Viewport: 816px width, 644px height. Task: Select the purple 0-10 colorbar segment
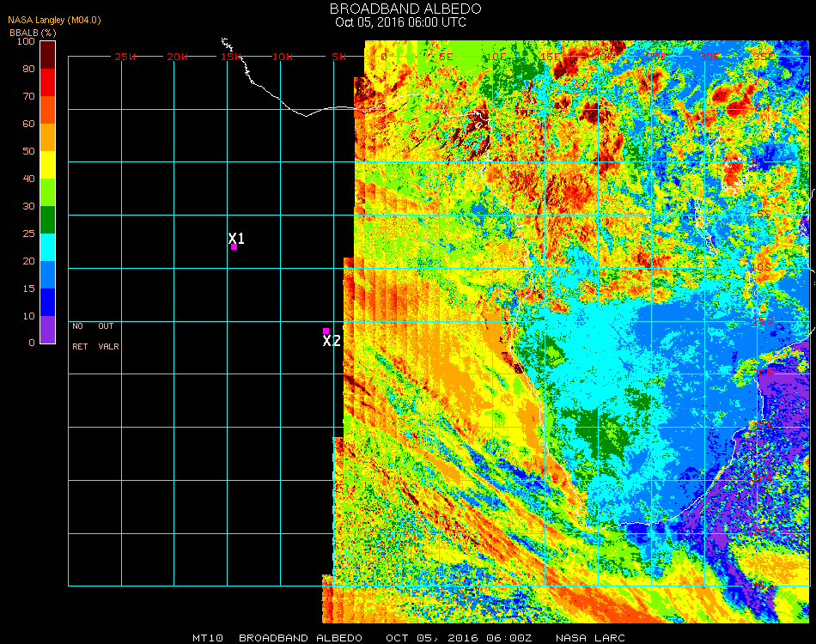click(48, 330)
